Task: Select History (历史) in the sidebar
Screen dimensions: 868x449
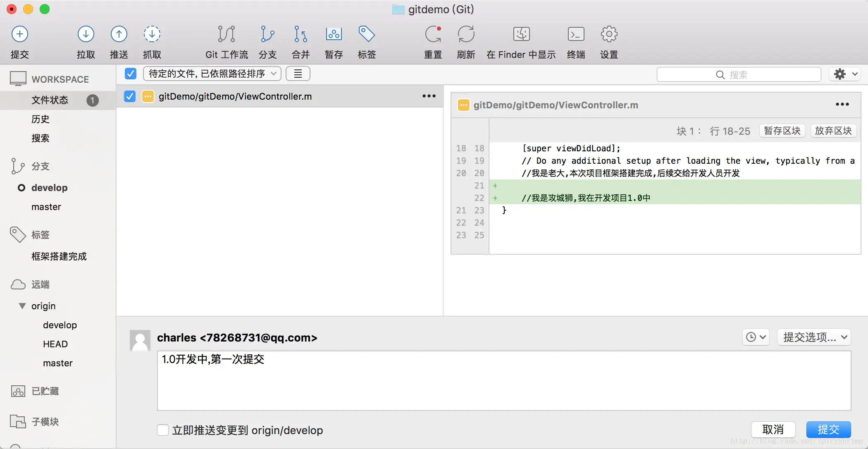Action: (x=41, y=119)
